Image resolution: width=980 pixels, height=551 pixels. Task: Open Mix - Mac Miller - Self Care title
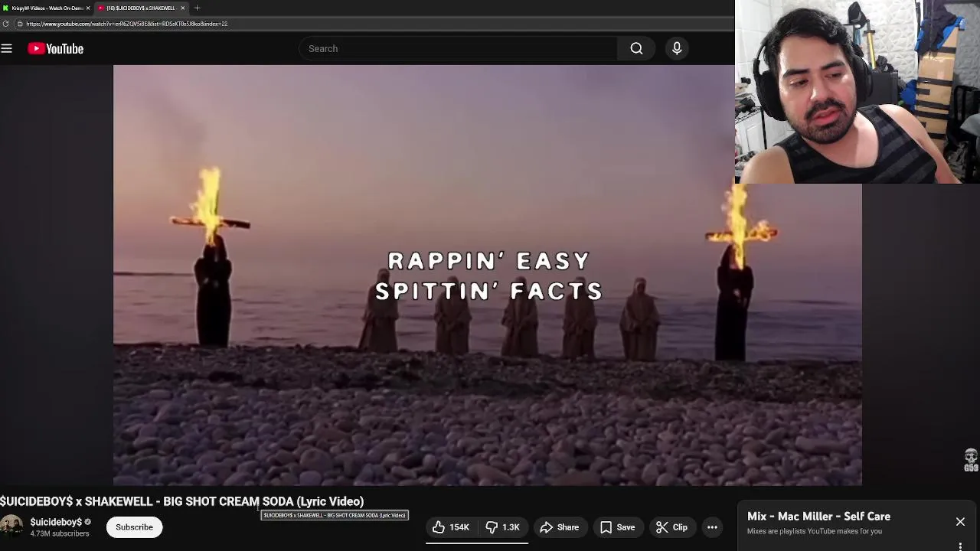point(818,517)
